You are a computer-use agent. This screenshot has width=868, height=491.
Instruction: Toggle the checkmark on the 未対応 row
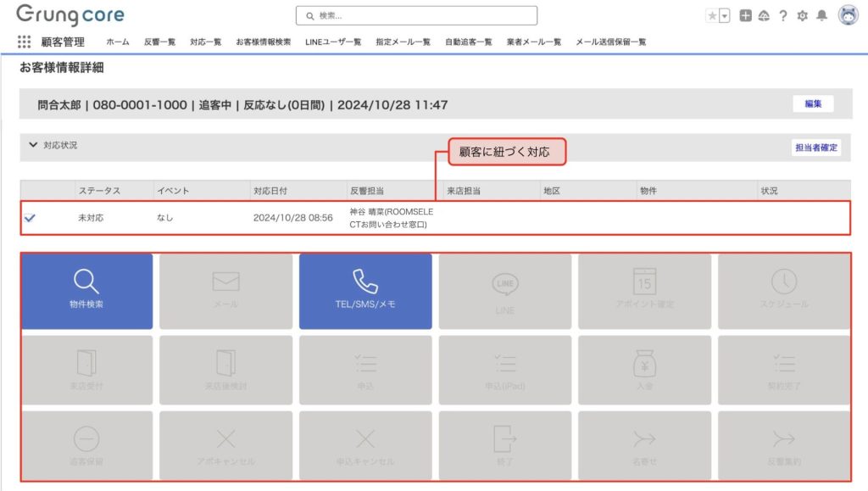click(30, 218)
